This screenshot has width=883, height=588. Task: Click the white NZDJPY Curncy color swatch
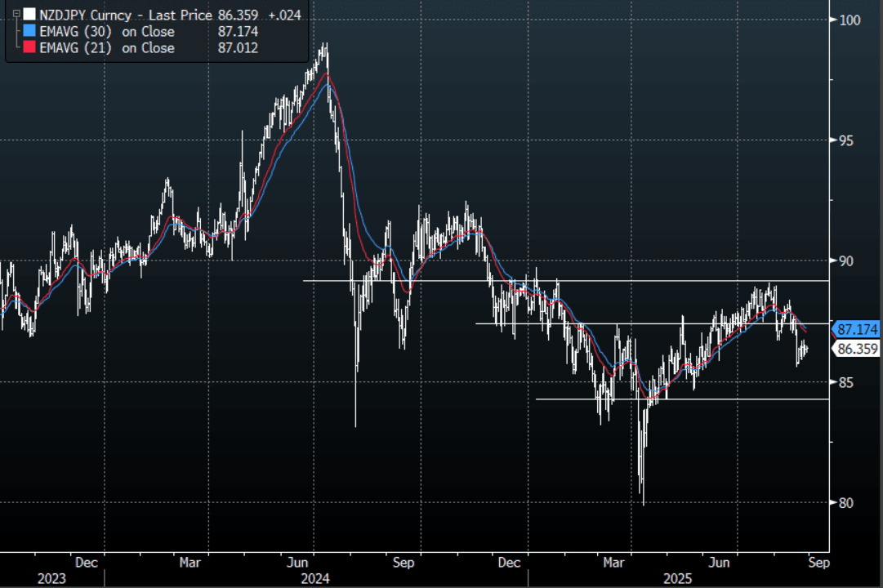[x=29, y=15]
